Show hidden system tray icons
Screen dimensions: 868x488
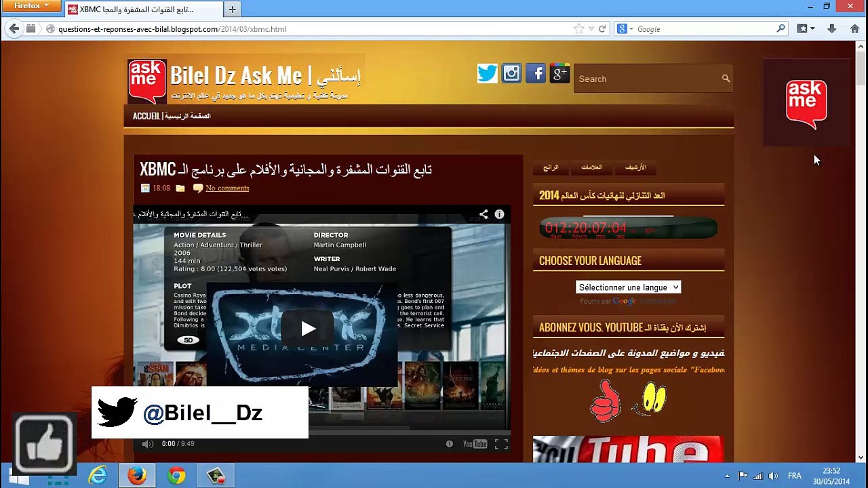click(727, 476)
